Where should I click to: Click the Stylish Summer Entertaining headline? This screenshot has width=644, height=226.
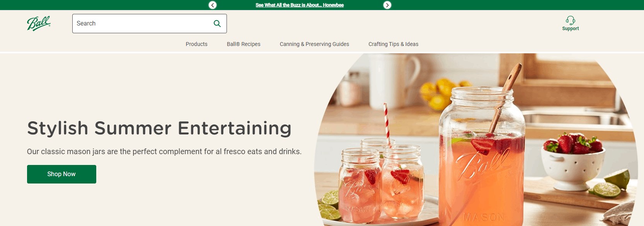(x=159, y=128)
